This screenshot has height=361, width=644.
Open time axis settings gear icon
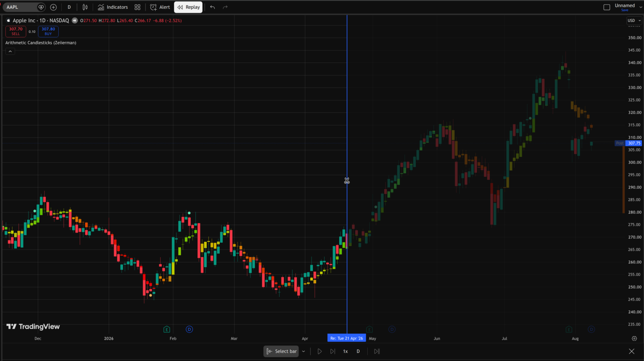634,338
